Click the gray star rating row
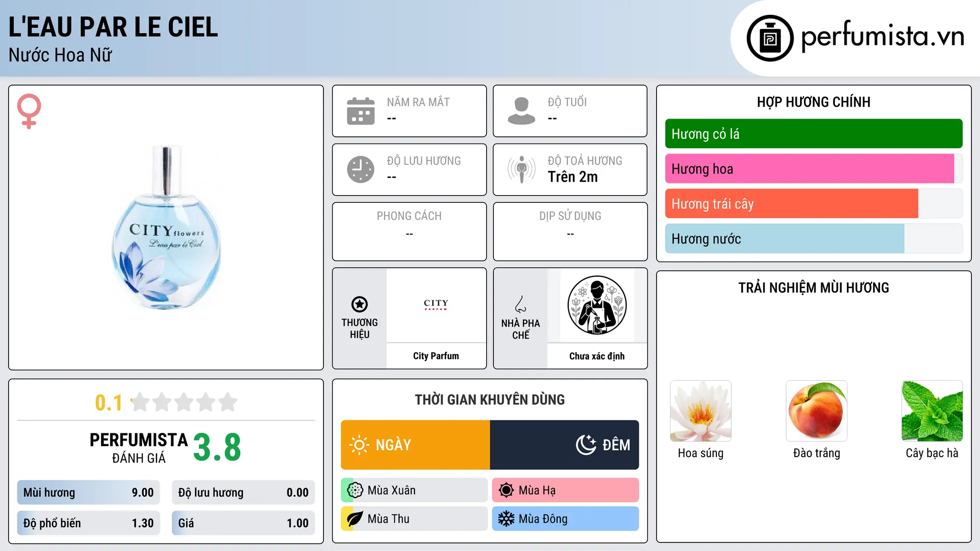This screenshot has height=551, width=980. click(x=184, y=402)
